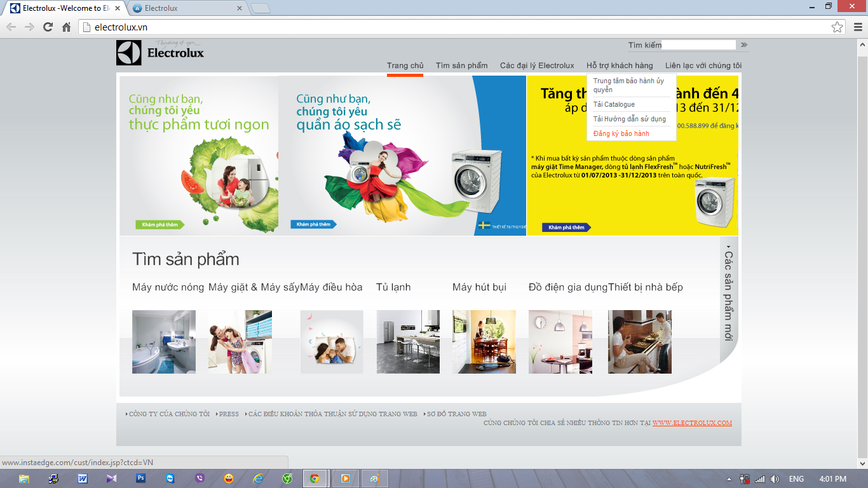Open Máy điều hòa thumbnail
This screenshot has height=488, width=868.
click(332, 342)
